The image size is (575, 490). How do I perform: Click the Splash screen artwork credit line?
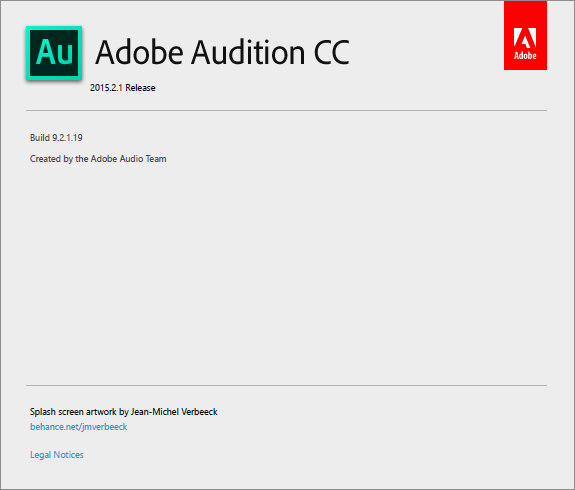pyautogui.click(x=124, y=412)
